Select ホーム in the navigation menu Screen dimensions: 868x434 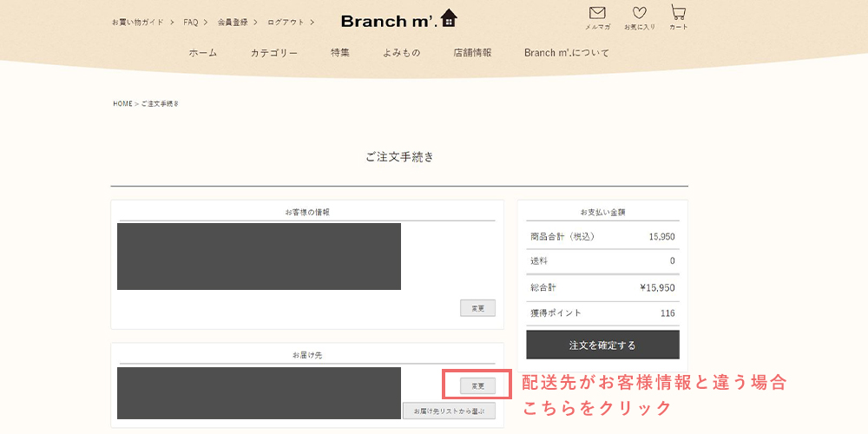[203, 53]
